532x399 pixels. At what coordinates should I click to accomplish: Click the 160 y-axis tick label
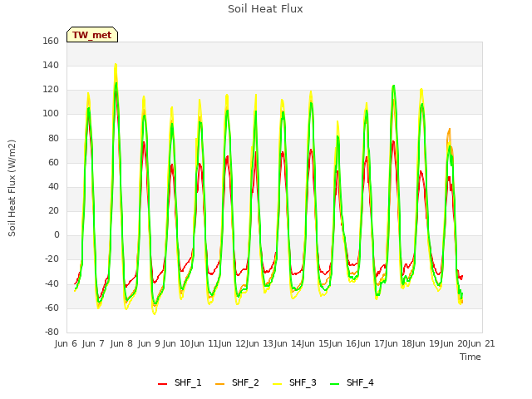[x=51, y=41]
